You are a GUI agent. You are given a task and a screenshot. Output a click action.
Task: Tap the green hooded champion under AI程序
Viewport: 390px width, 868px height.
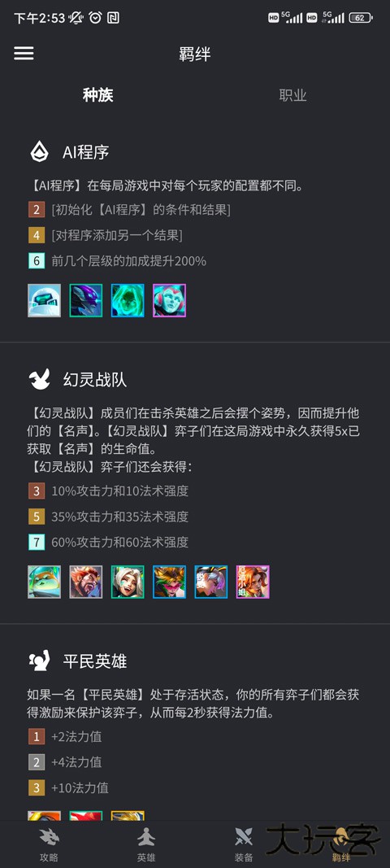point(128,301)
